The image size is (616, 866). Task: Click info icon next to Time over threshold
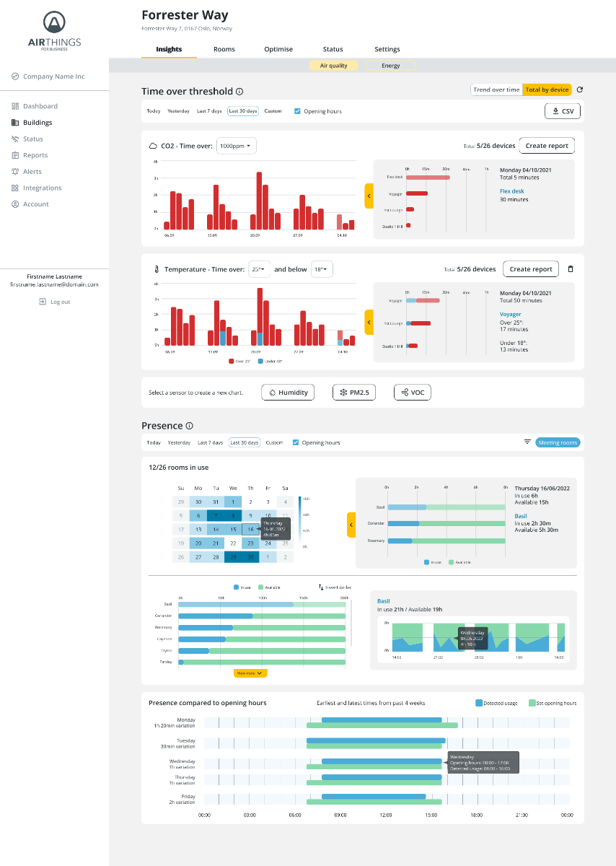pyautogui.click(x=239, y=92)
